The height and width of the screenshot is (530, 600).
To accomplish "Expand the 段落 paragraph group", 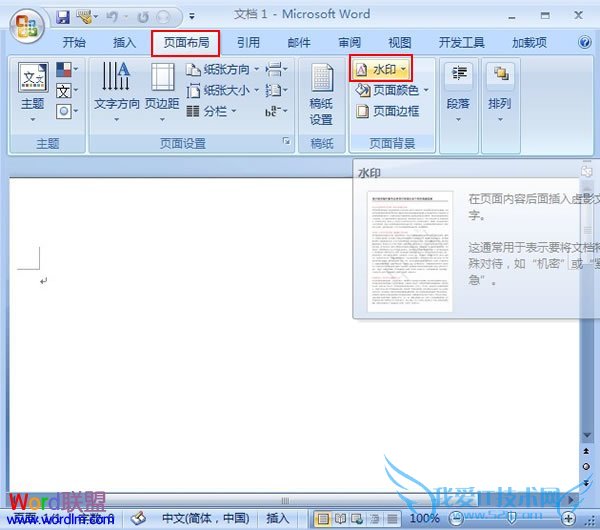I will [458, 94].
